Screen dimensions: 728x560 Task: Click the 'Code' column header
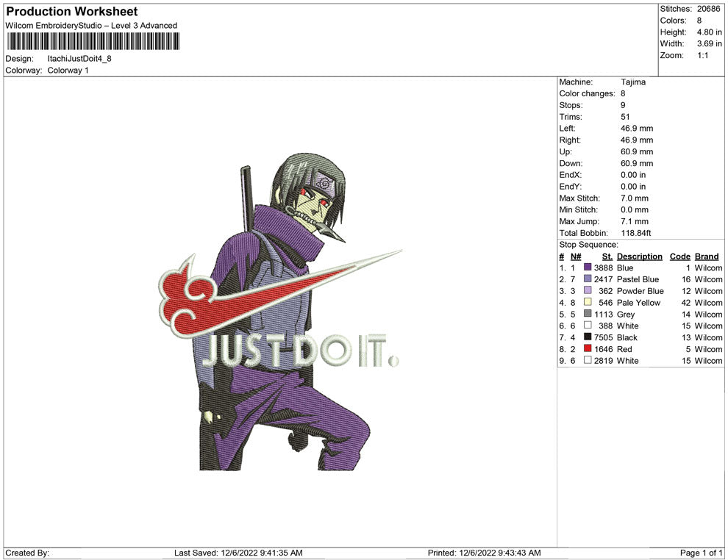(x=679, y=256)
